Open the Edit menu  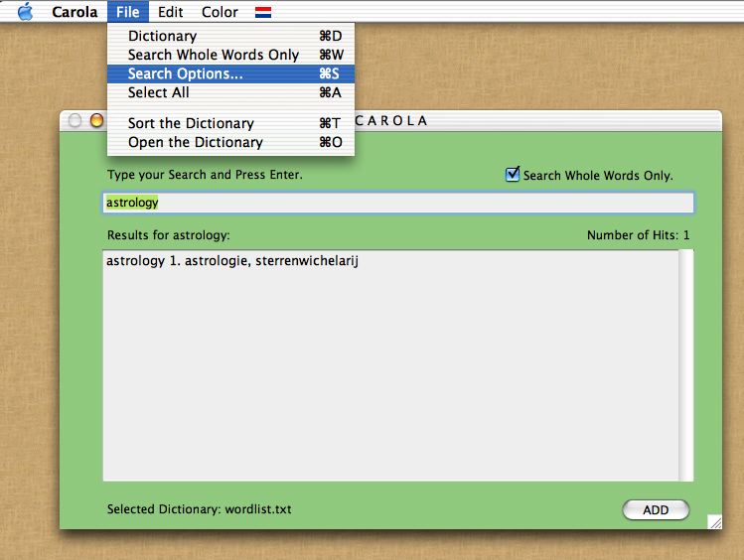tap(170, 12)
